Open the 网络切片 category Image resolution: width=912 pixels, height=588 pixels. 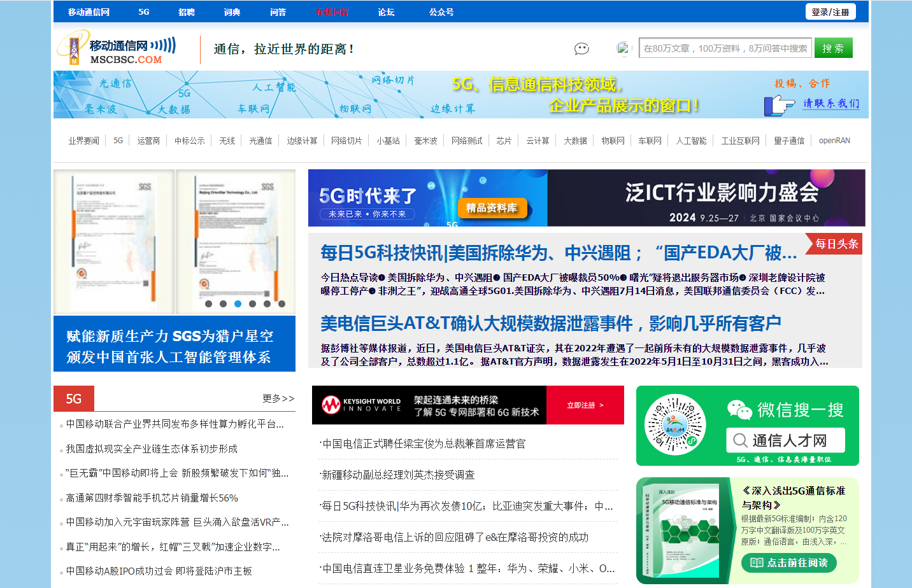pos(346,141)
